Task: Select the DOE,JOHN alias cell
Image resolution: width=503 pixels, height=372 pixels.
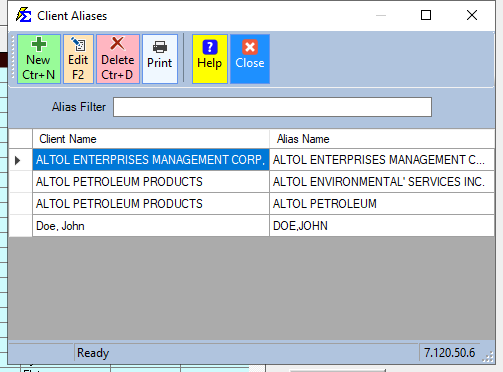Action: click(382, 226)
